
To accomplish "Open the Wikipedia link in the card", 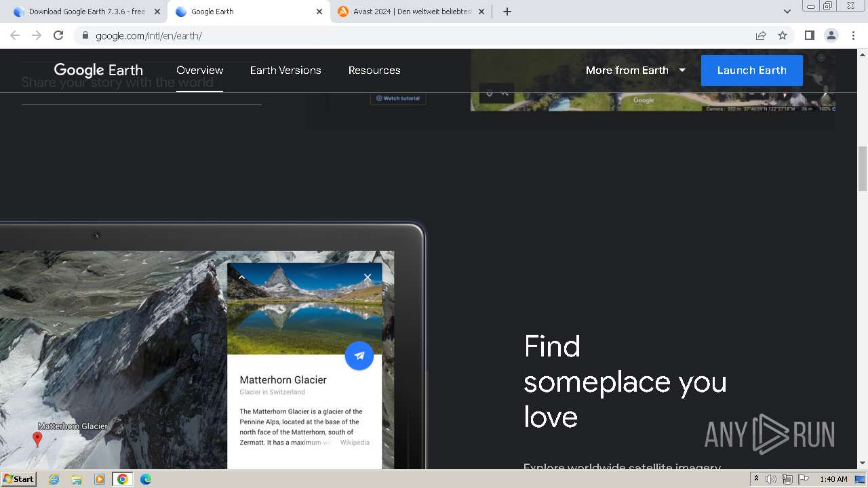I will (x=355, y=443).
